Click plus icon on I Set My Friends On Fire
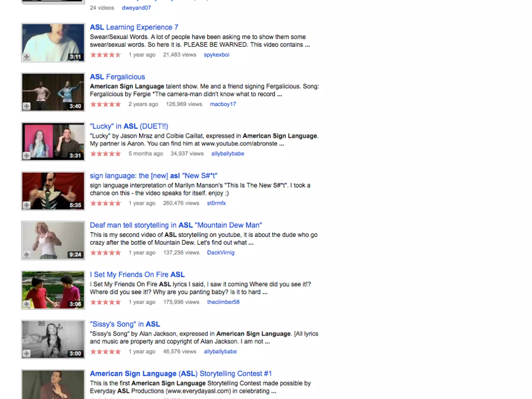 26,304
